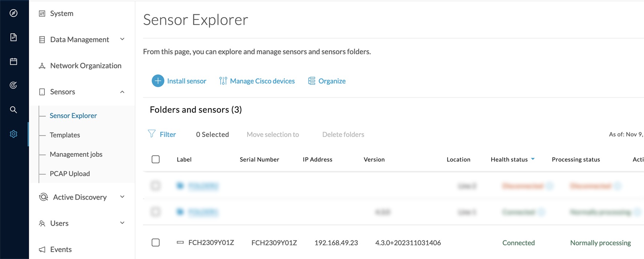Open the Management jobs page
This screenshot has width=644, height=259.
tap(76, 154)
